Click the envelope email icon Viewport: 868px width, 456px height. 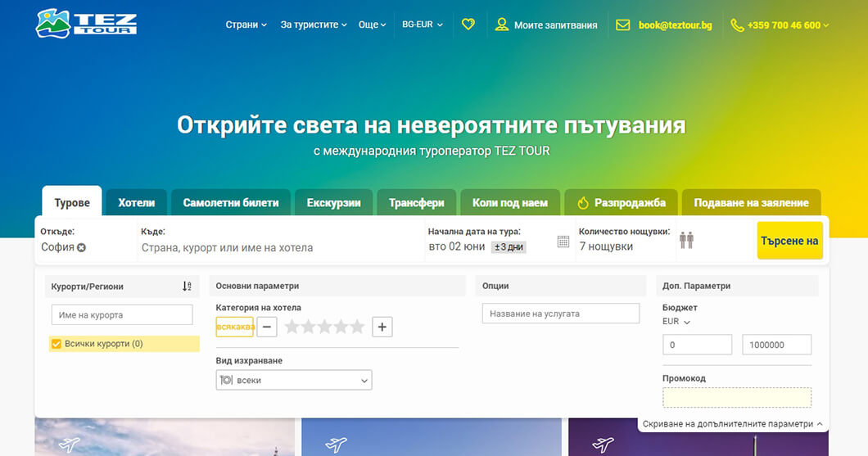(x=623, y=25)
